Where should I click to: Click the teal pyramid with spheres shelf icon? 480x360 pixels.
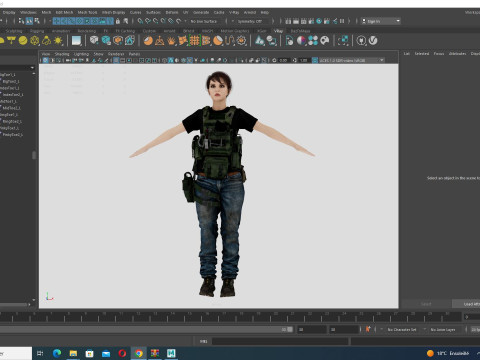[x=260, y=41]
